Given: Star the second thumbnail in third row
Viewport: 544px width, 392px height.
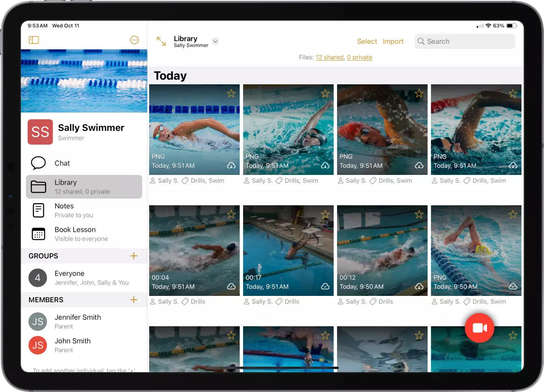Looking at the screenshot, I should (x=325, y=335).
